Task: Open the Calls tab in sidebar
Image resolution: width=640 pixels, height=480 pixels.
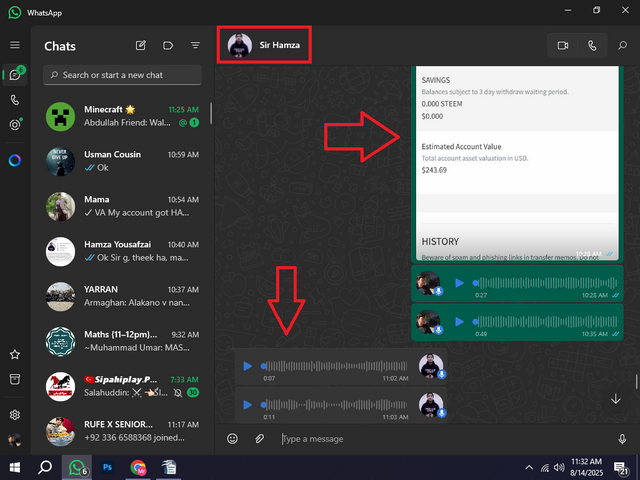Action: pos(15,100)
